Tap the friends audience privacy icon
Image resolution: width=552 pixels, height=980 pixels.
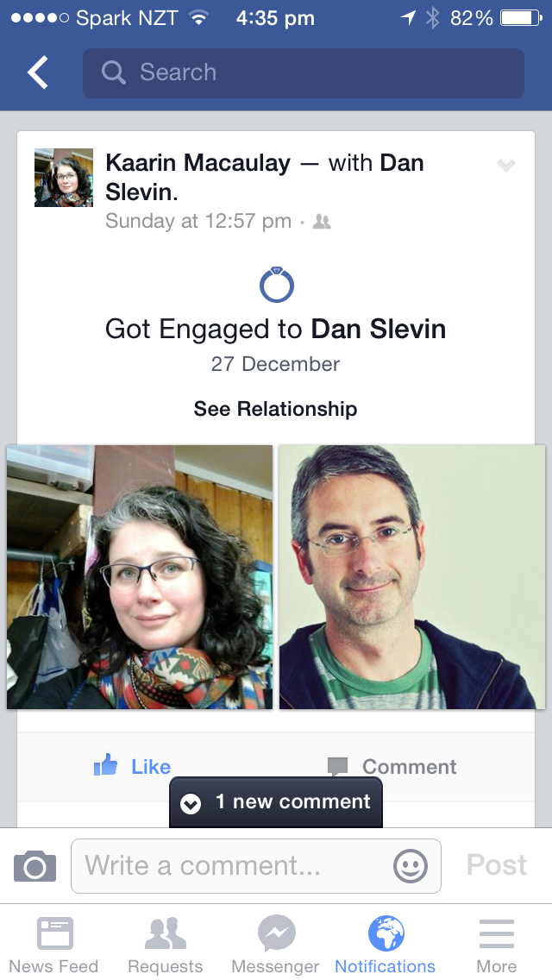(x=322, y=221)
